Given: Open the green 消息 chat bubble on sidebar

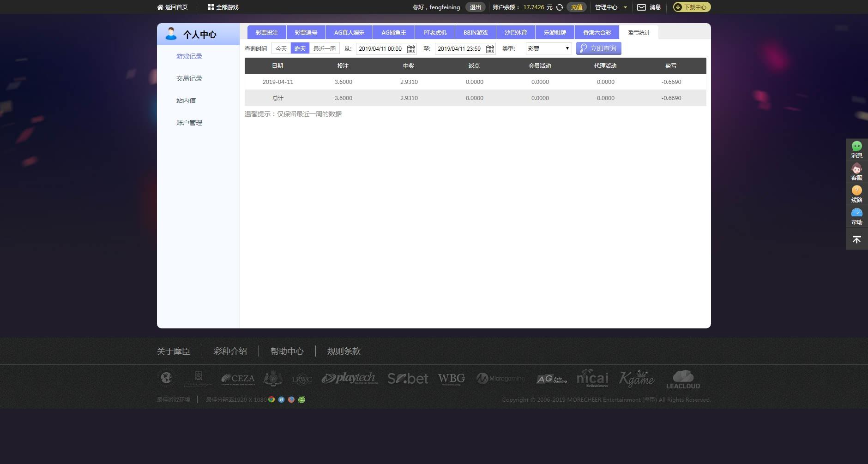Looking at the screenshot, I should coord(857,146).
